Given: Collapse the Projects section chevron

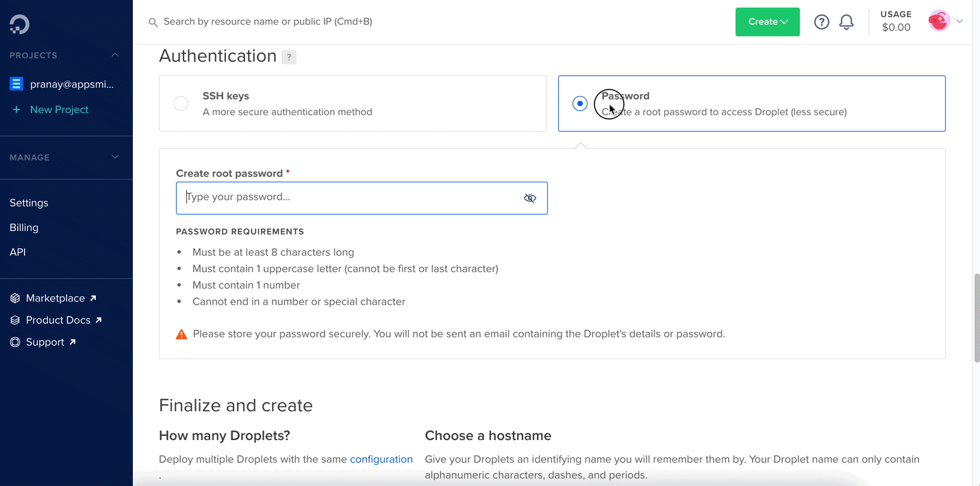Looking at the screenshot, I should pos(115,55).
